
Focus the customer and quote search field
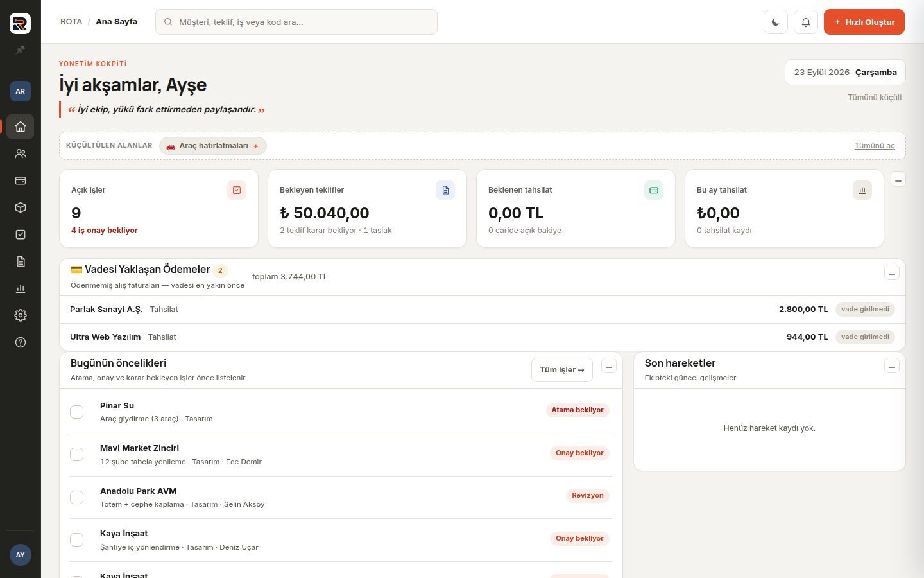[296, 22]
